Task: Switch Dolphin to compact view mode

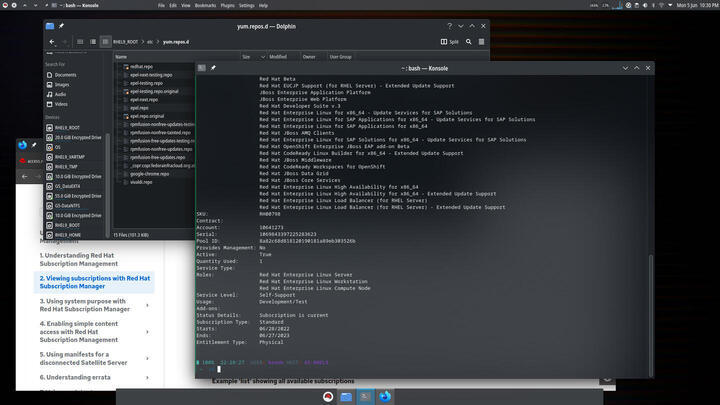Action: coord(93,42)
